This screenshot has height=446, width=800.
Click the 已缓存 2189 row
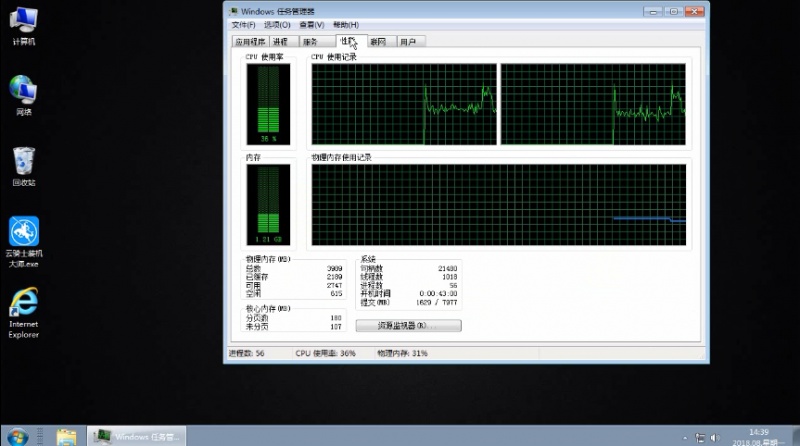tap(294, 277)
